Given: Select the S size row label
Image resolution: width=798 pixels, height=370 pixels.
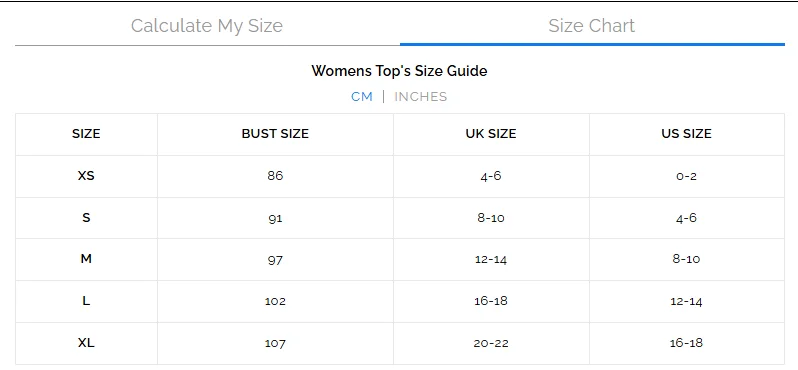Looking at the screenshot, I should 86,218.
